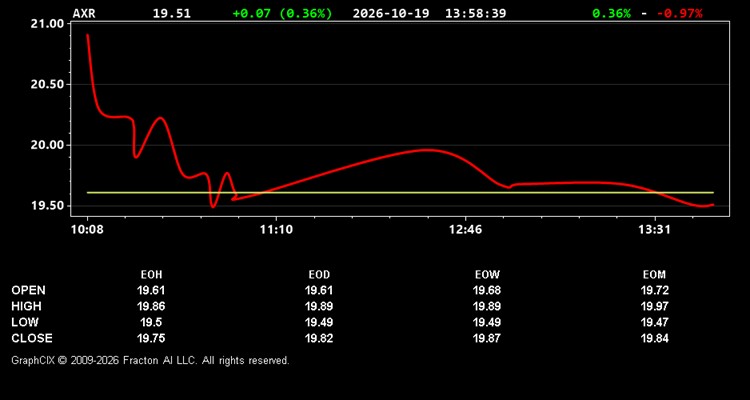This screenshot has height=400, width=750.
Task: Click EOH close value 19.75
Action: [x=151, y=338]
